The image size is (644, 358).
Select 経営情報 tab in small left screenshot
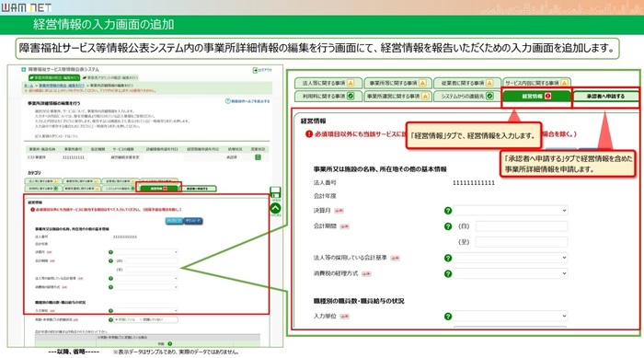tap(159, 189)
